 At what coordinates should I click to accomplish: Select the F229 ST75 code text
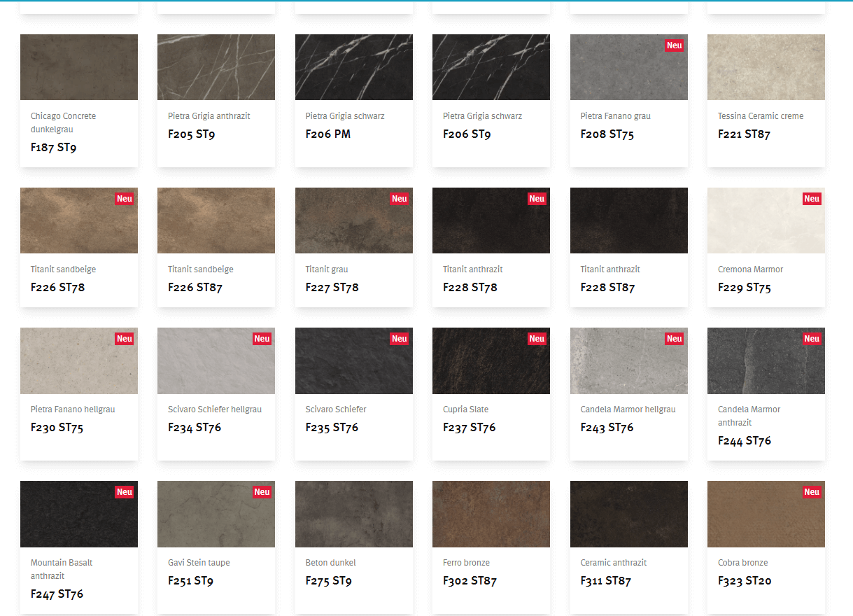point(745,288)
